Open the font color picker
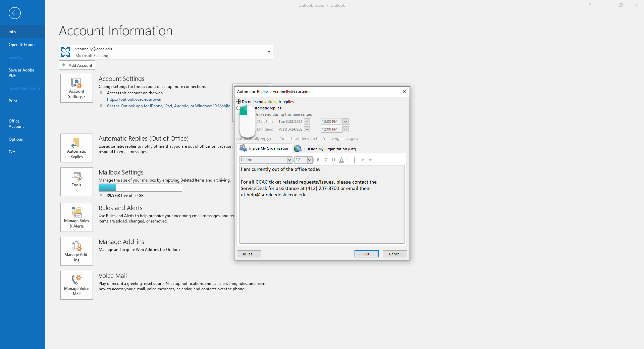This screenshot has width=644, height=349. point(341,160)
